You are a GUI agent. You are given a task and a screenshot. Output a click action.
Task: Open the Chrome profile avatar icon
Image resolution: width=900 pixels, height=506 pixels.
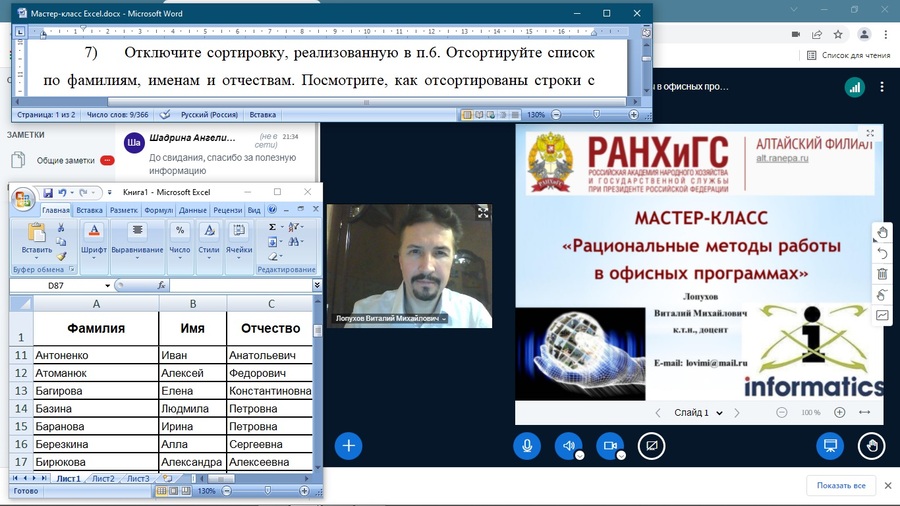coord(864,34)
